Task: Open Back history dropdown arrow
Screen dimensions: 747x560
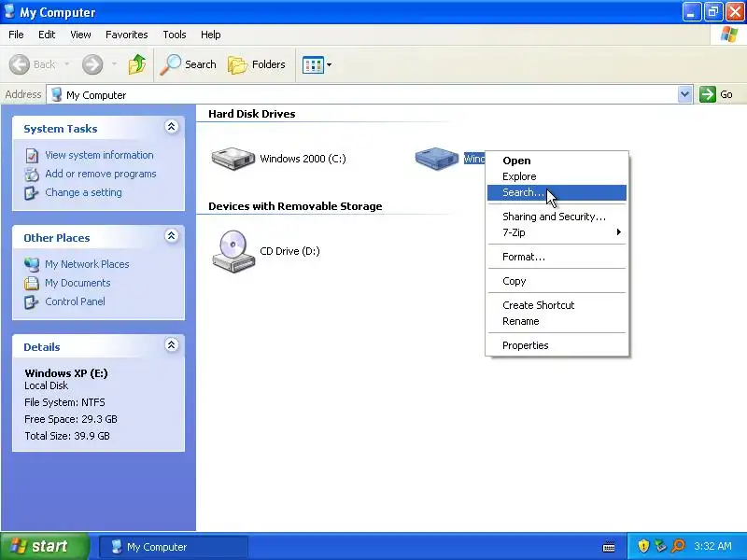Action: pyautogui.click(x=66, y=64)
